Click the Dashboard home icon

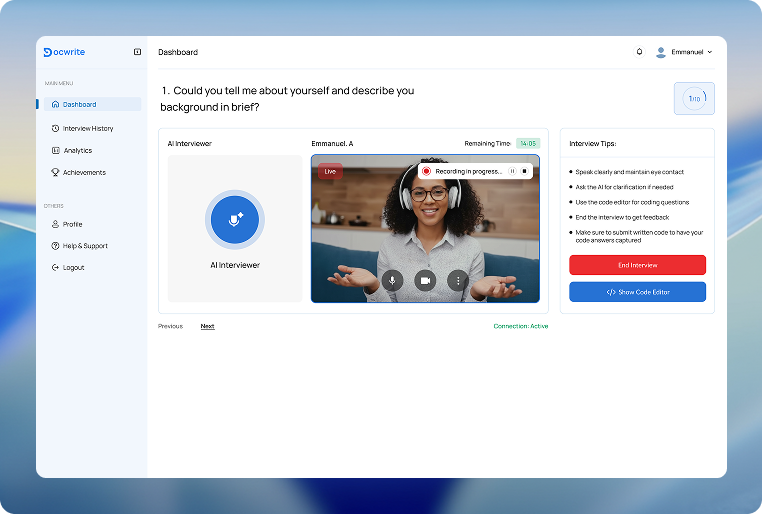coord(55,104)
